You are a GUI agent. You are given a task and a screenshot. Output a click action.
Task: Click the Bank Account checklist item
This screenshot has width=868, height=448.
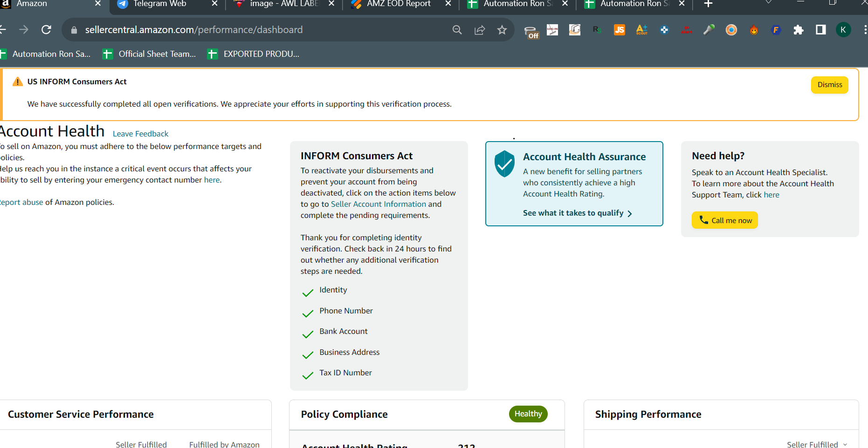[344, 331]
